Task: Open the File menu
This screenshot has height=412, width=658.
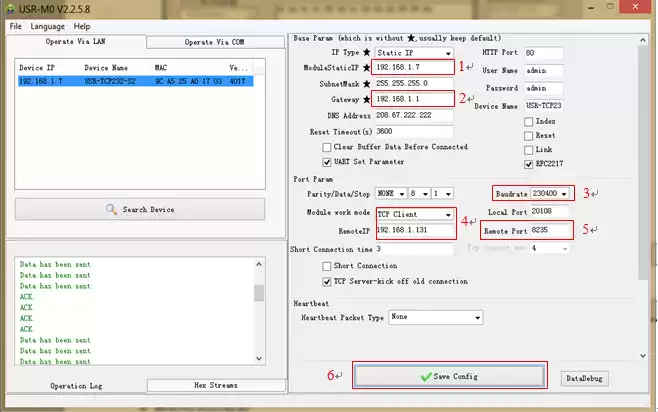Action: pyautogui.click(x=15, y=25)
